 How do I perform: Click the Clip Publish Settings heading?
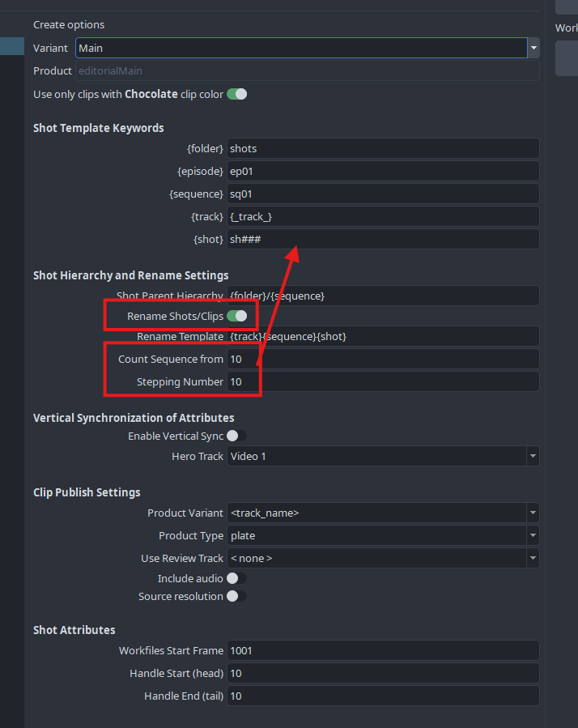coord(87,492)
